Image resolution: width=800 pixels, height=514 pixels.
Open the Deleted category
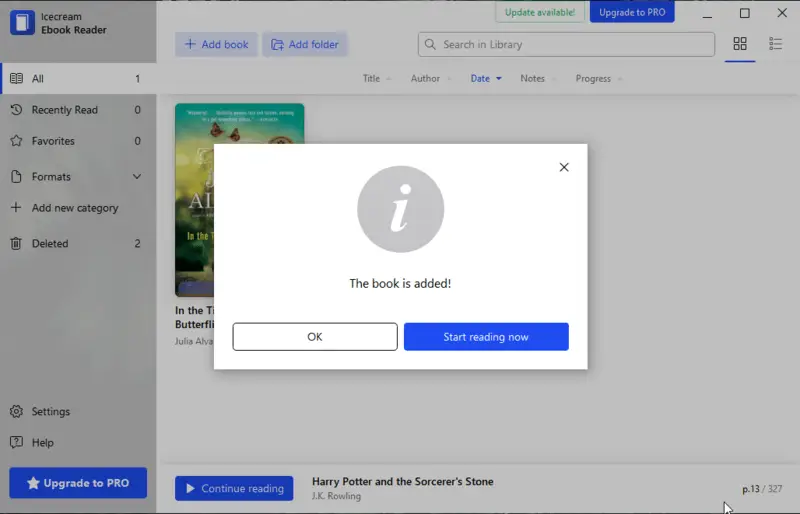78,243
